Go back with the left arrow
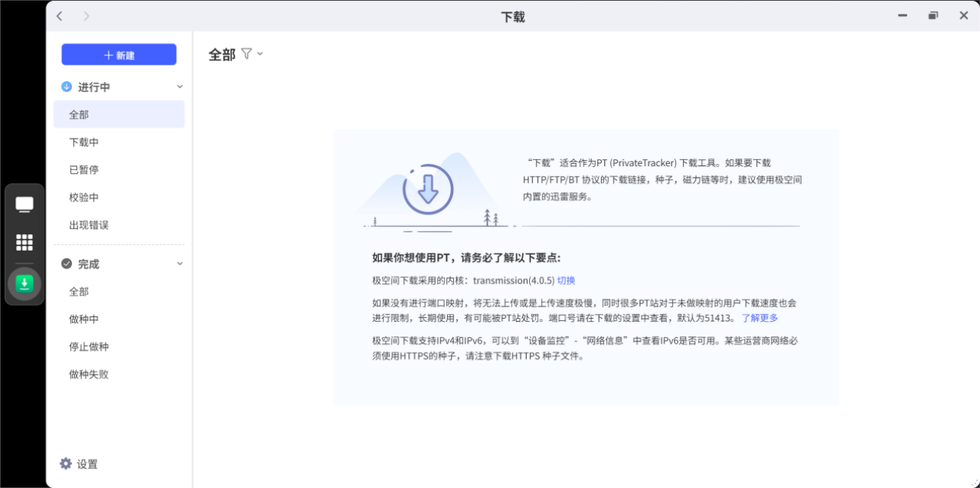The height and width of the screenshot is (488, 980). pyautogui.click(x=60, y=16)
